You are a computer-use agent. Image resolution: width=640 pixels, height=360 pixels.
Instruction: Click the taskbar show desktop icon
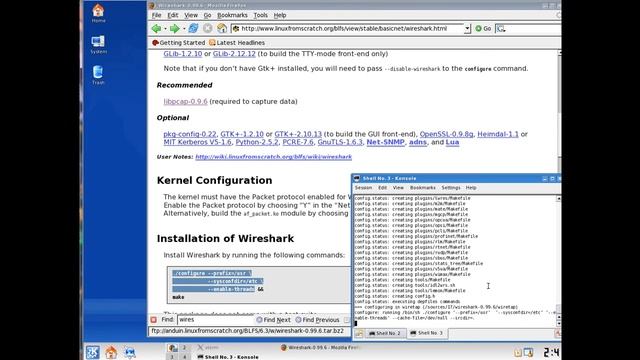(x=130, y=352)
